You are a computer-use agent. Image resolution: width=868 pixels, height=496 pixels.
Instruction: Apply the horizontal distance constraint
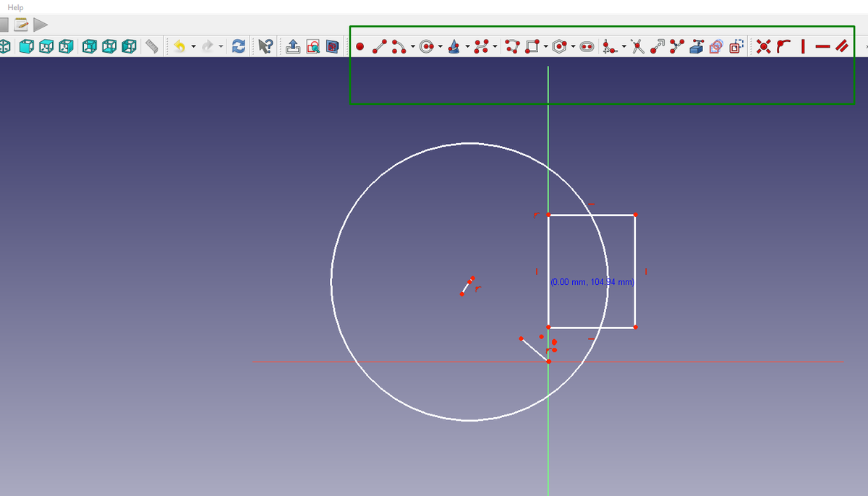click(823, 46)
